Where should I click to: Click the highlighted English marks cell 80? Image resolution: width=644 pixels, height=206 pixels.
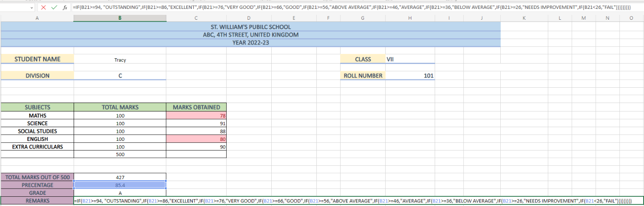196,139
